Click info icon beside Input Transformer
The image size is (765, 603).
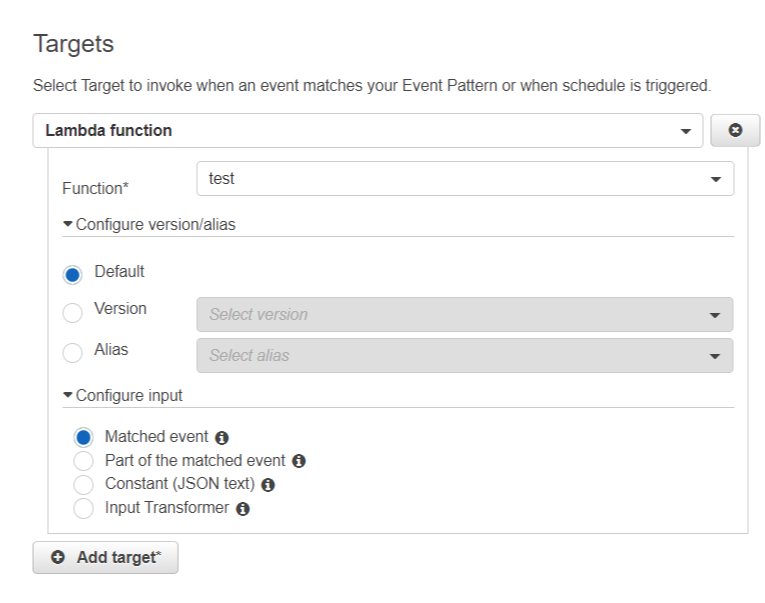[243, 509]
